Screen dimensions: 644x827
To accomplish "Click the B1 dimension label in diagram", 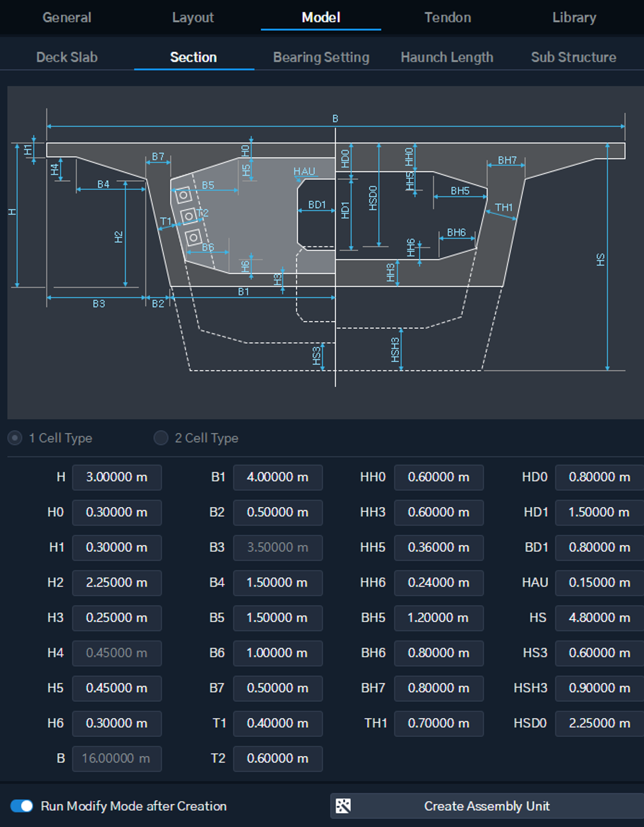I will 244,291.
